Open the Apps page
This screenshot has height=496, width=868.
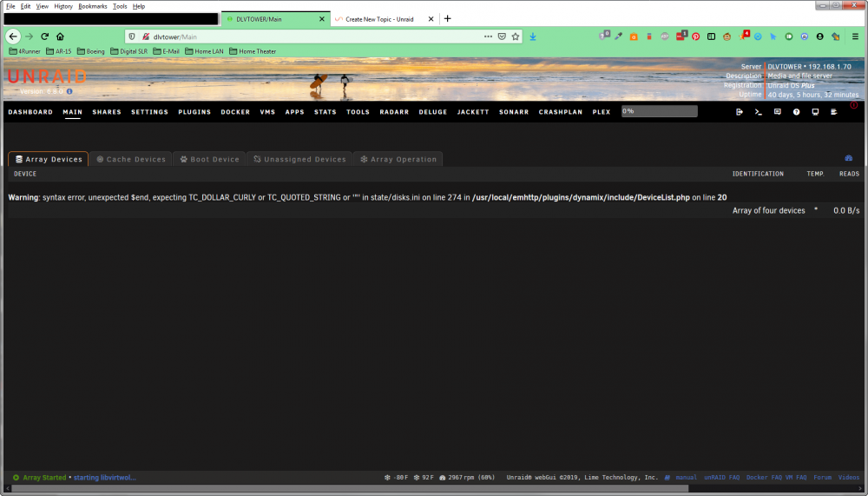(x=294, y=112)
